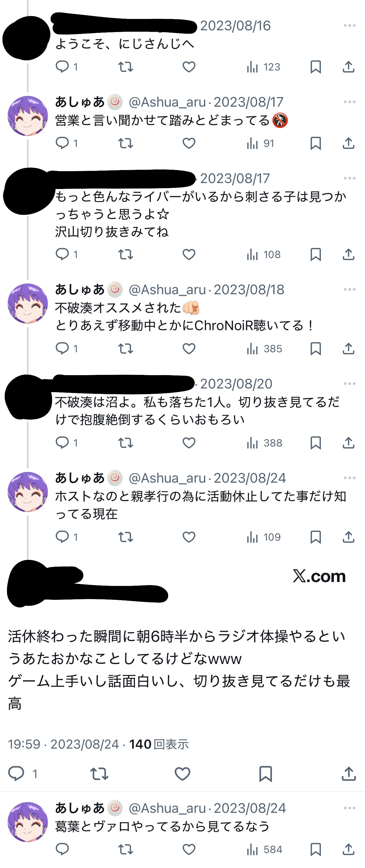Reply to the 営業と言い聞かせて tweet

[62, 143]
